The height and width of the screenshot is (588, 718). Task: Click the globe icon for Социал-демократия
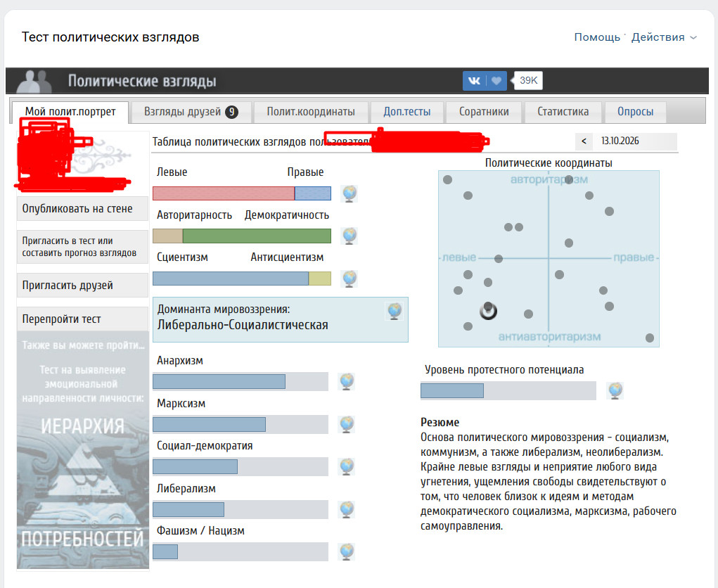point(347,466)
